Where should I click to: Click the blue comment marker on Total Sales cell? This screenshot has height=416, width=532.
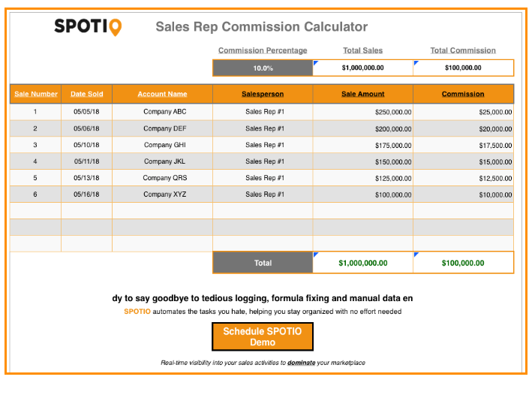tap(316, 63)
